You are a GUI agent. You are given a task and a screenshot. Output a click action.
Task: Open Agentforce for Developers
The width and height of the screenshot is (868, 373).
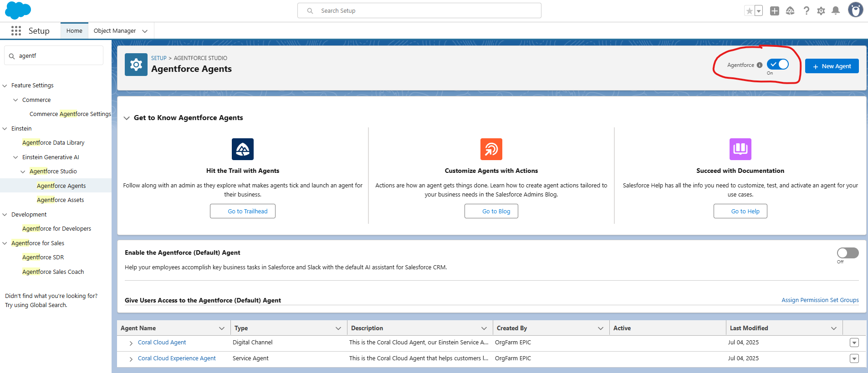[x=56, y=229]
